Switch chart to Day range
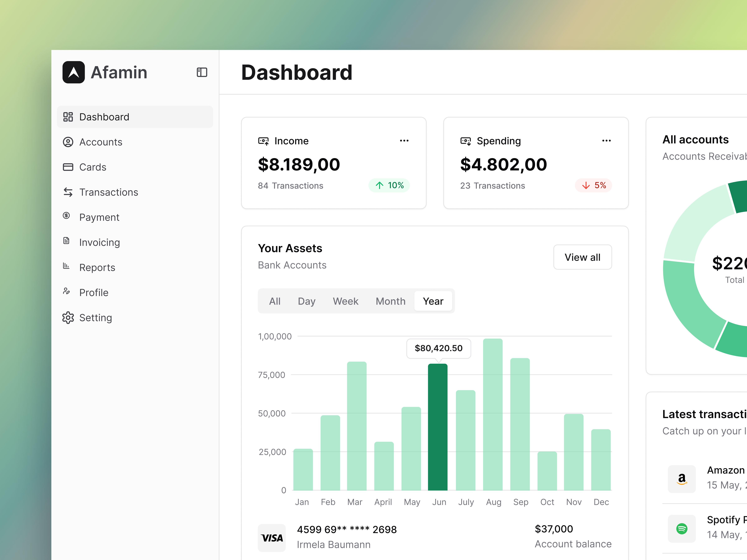The height and width of the screenshot is (560, 747). tap(307, 301)
